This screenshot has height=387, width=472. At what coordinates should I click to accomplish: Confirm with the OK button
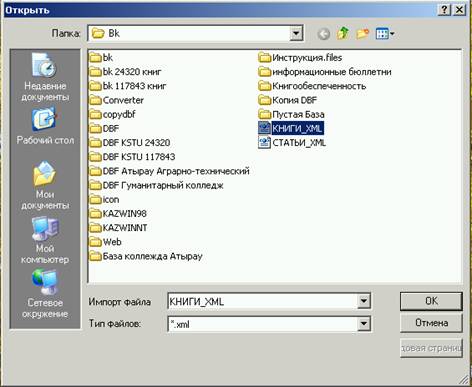pyautogui.click(x=431, y=301)
